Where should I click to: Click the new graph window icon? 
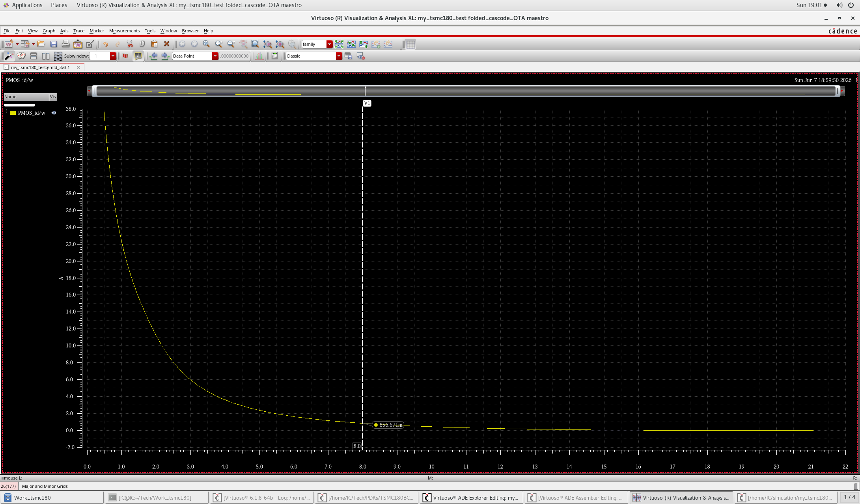[8, 44]
